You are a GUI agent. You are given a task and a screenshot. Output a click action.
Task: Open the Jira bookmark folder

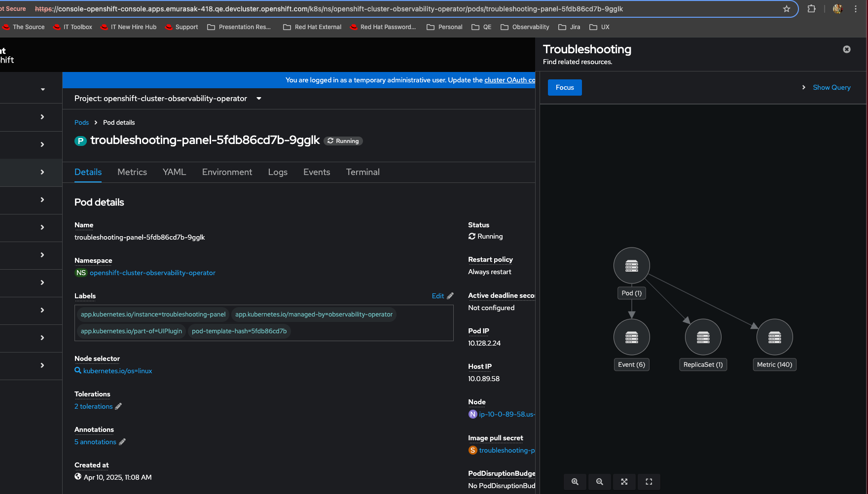[569, 27]
